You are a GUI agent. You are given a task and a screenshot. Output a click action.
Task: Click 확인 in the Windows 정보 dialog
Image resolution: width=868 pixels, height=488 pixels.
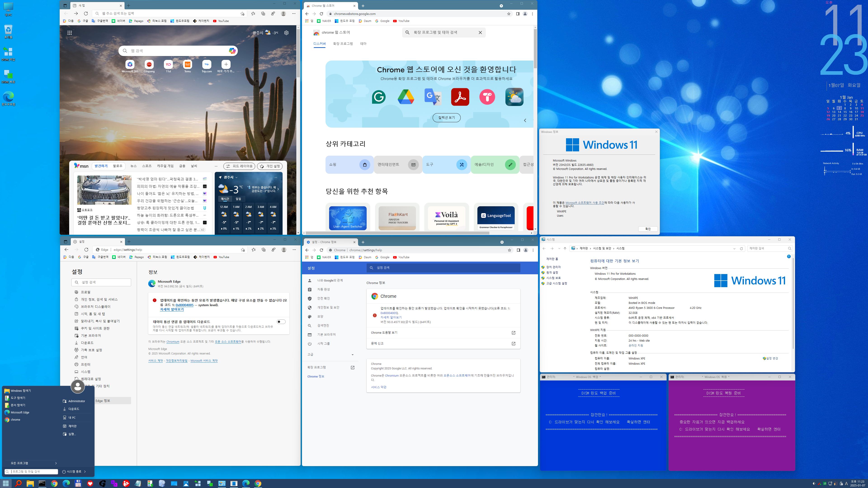click(x=648, y=229)
